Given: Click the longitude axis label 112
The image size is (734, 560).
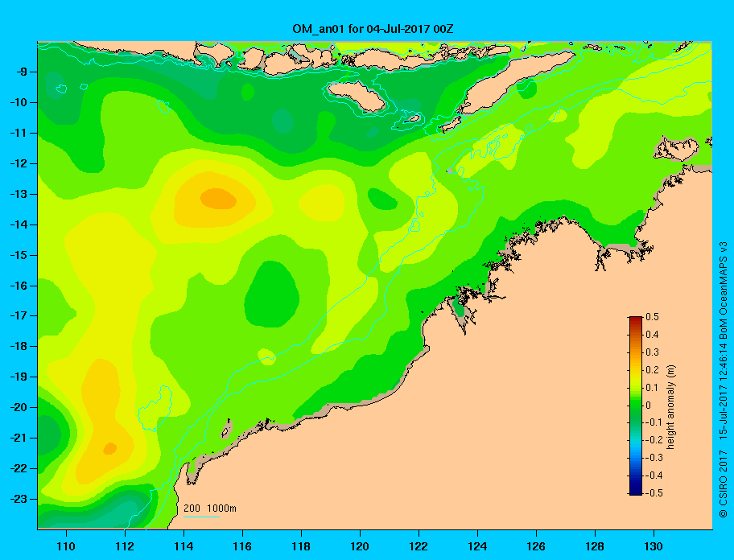Looking at the screenshot, I should (x=125, y=546).
